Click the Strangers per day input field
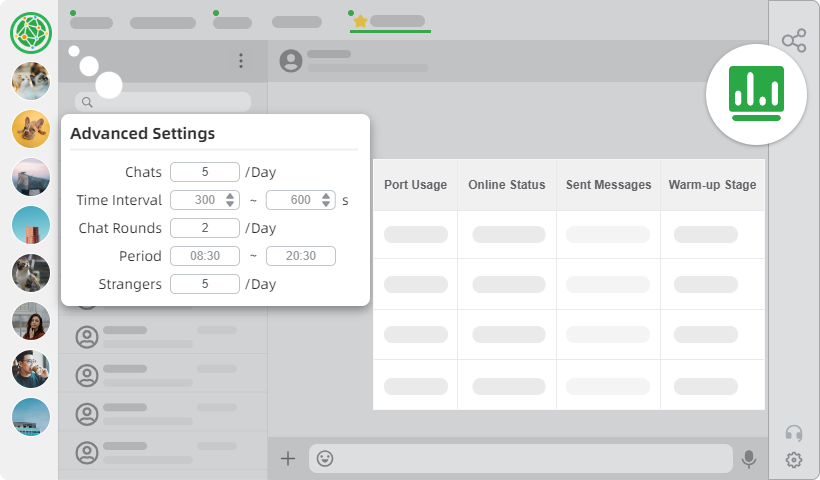This screenshot has width=820, height=480. pos(205,284)
